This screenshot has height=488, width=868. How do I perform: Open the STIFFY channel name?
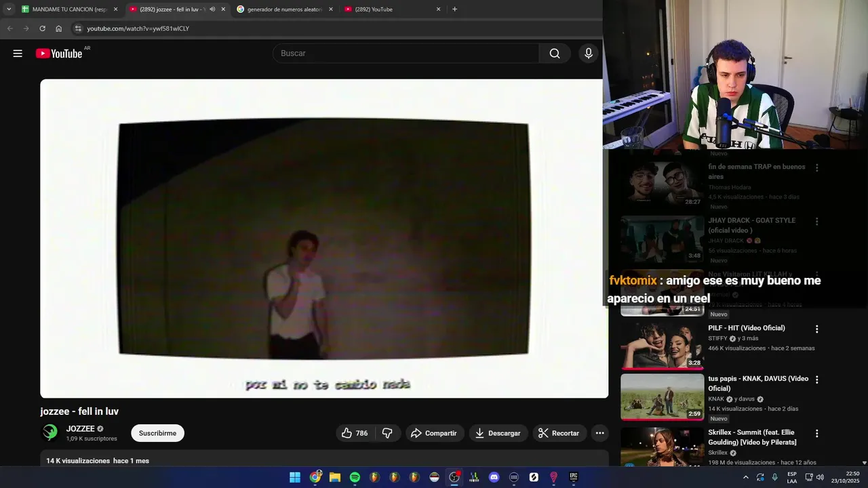point(717,338)
